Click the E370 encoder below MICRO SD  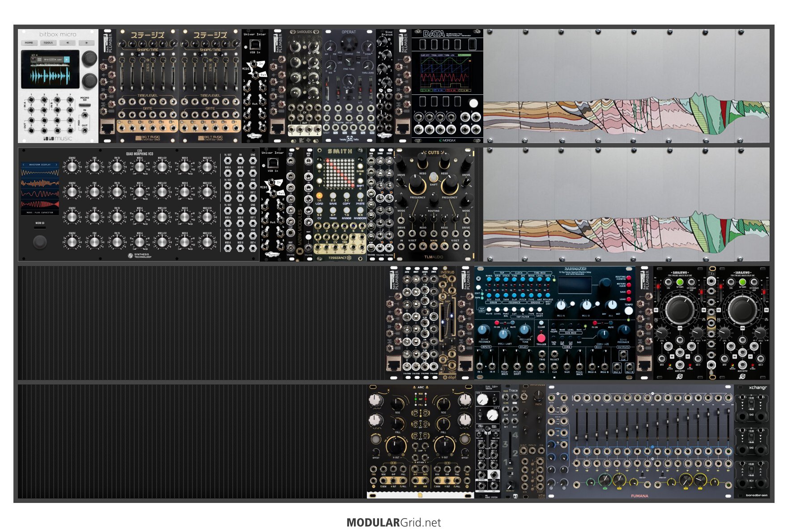(x=40, y=242)
